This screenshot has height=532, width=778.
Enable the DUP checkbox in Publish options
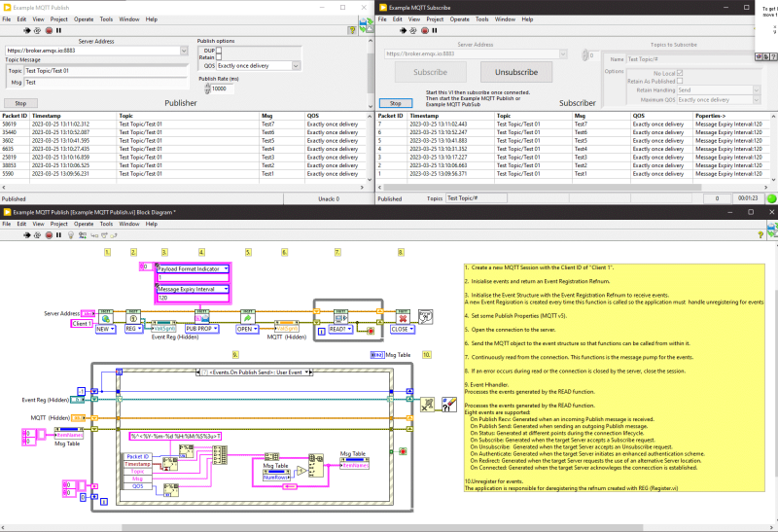point(218,50)
